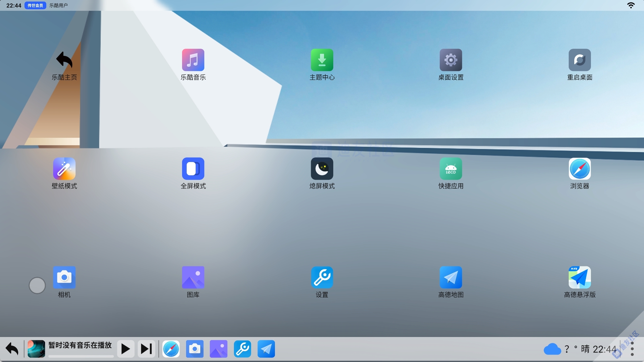The height and width of the screenshot is (362, 644).
Task: Click album art thumbnail in dock
Action: tap(36, 349)
